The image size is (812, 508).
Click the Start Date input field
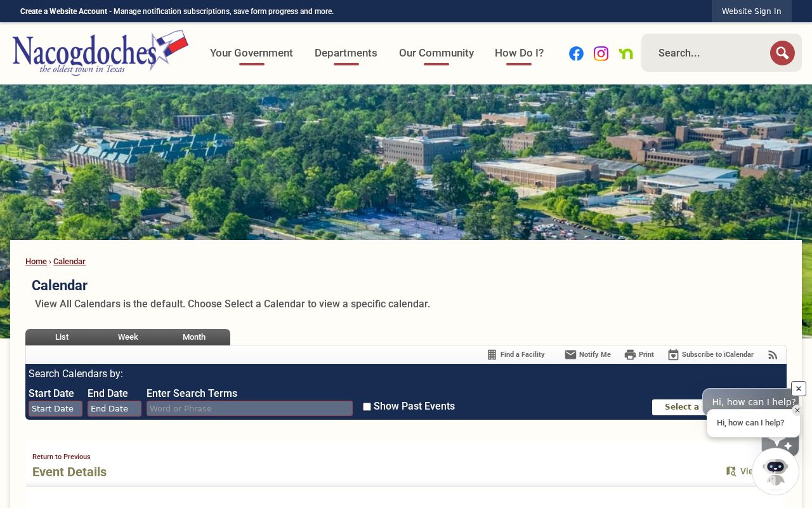55,408
